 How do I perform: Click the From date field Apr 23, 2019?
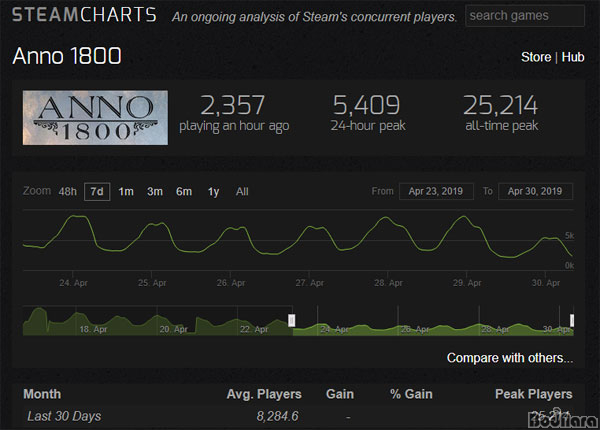click(x=436, y=191)
